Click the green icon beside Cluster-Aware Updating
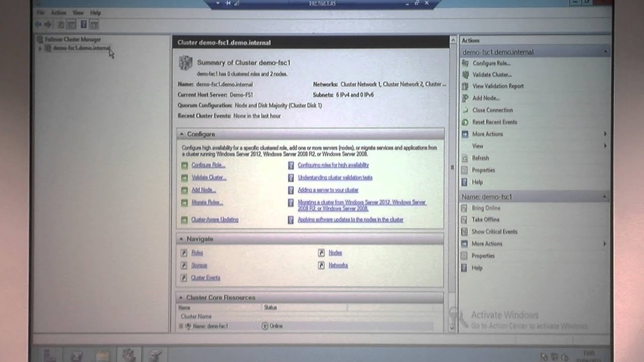Screen dimensions: 644x362 (x=184, y=220)
